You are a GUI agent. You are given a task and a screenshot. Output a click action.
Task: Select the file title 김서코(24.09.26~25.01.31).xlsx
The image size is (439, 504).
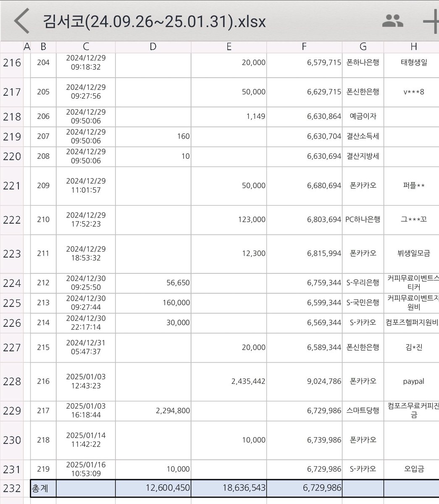[154, 21]
